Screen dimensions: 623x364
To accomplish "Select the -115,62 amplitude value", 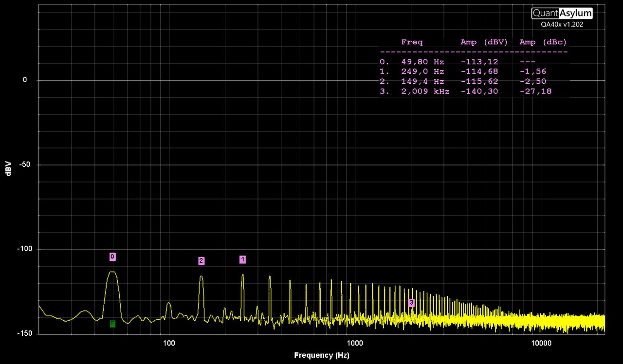I will [x=479, y=81].
